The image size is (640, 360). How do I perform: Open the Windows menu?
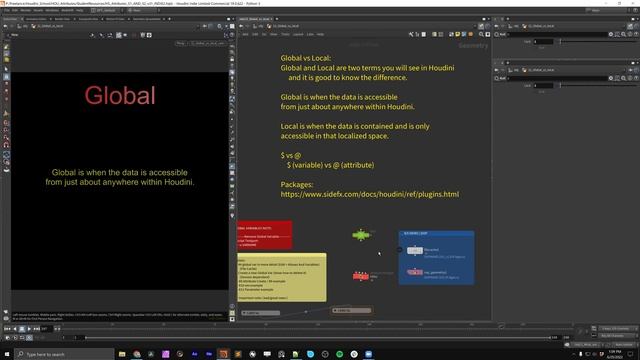[52, 10]
